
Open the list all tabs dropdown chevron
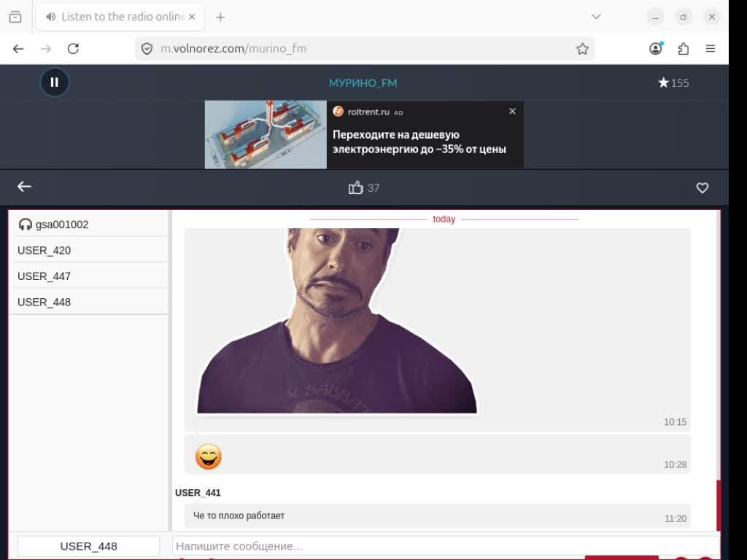click(x=596, y=17)
